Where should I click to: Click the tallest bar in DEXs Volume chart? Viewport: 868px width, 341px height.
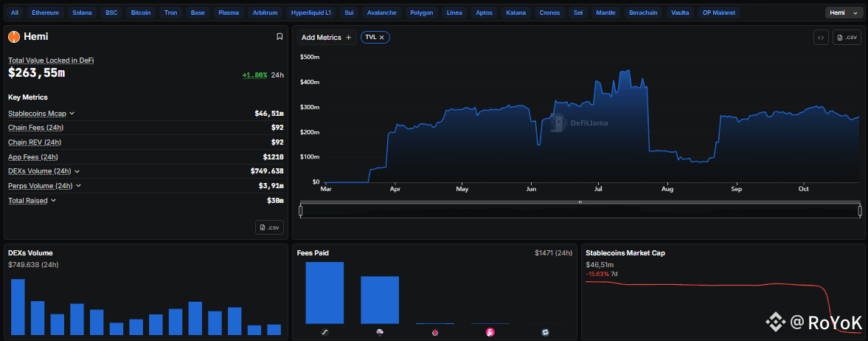tap(18, 307)
